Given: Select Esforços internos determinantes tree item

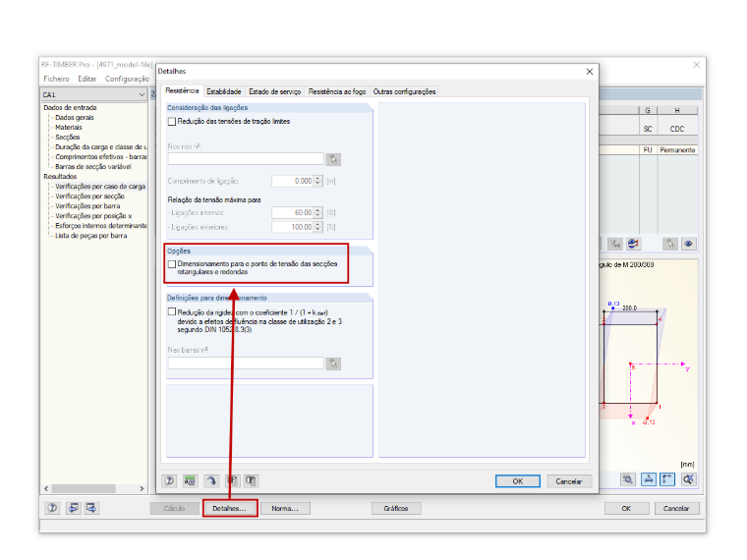Looking at the screenshot, I should point(101,226).
